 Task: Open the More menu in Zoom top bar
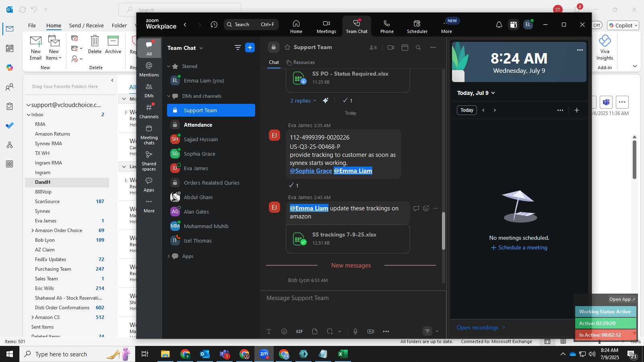coord(446,27)
